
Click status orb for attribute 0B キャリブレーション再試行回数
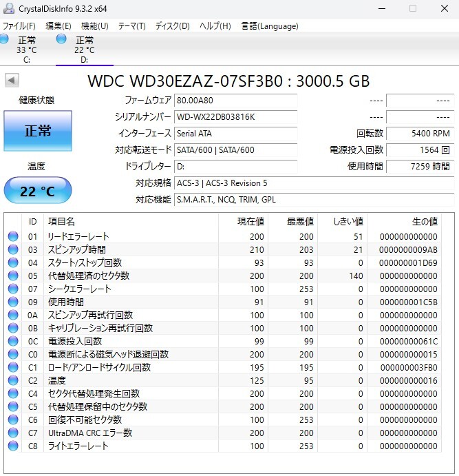pyautogui.click(x=13, y=328)
